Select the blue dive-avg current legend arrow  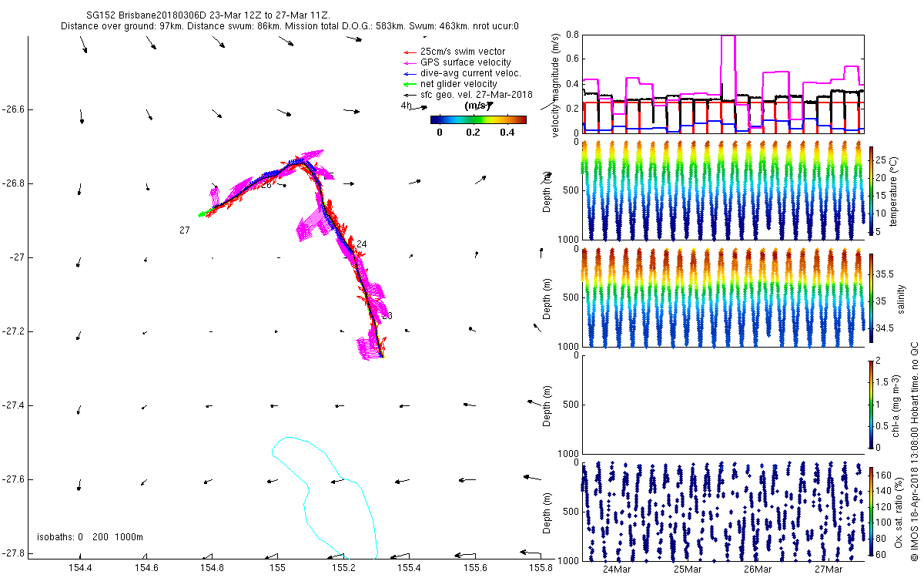pyautogui.click(x=399, y=73)
